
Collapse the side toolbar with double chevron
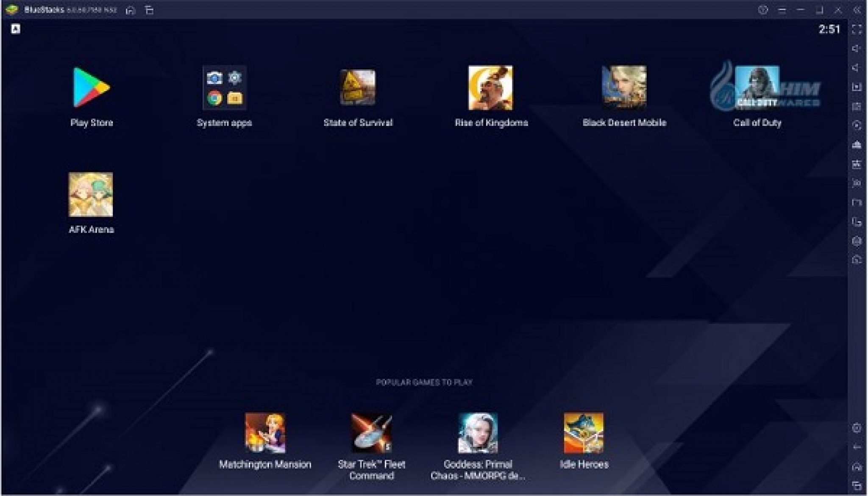coord(857,10)
